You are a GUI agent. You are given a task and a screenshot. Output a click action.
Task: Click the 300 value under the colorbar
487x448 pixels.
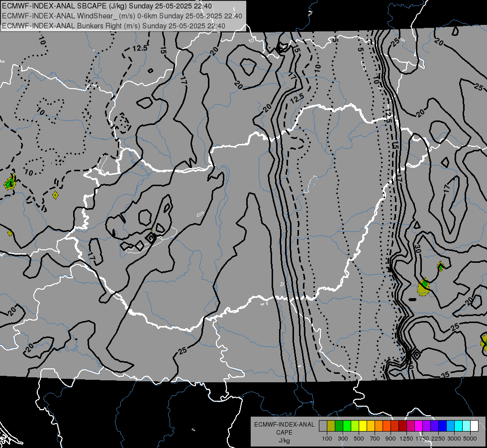click(343, 439)
